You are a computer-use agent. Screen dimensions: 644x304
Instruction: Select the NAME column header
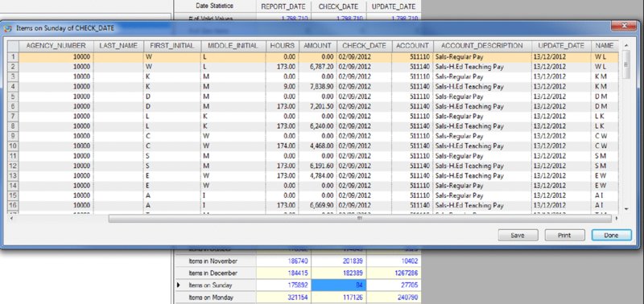(605, 46)
